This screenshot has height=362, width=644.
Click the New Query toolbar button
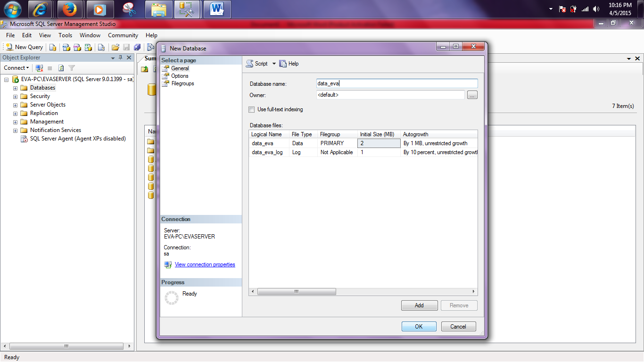[24, 47]
